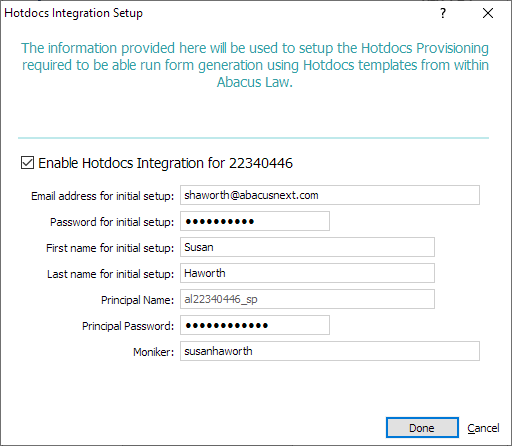Click the Cancel button

click(483, 428)
